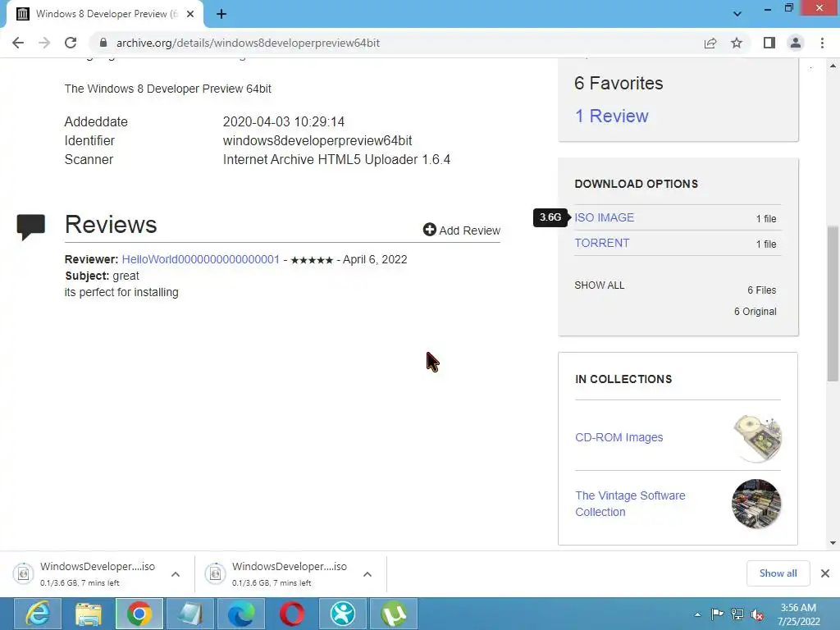Click the identifier windows8developerpreview64bit

pyautogui.click(x=317, y=140)
